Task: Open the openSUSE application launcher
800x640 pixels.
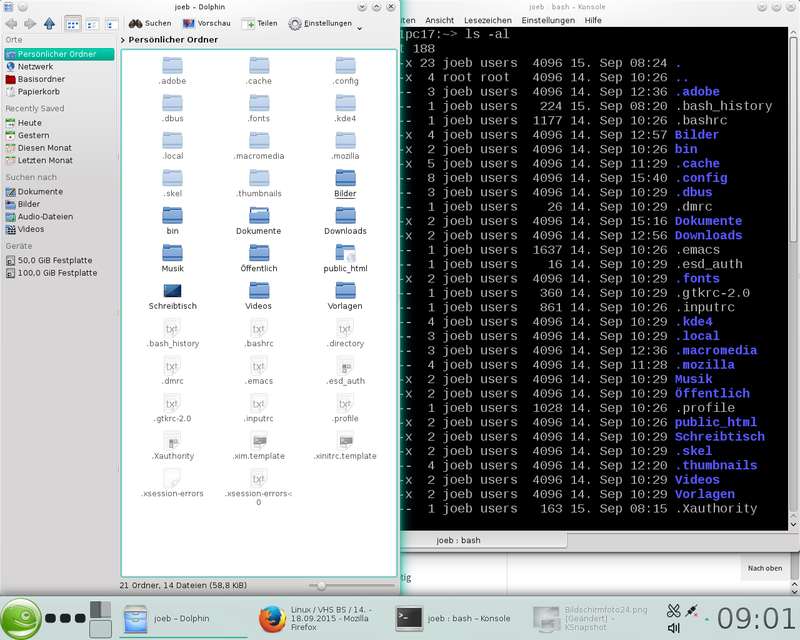Action: [x=20, y=619]
